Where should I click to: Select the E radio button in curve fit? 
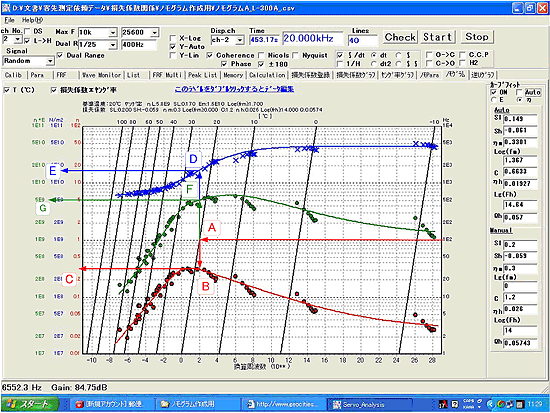(x=494, y=100)
